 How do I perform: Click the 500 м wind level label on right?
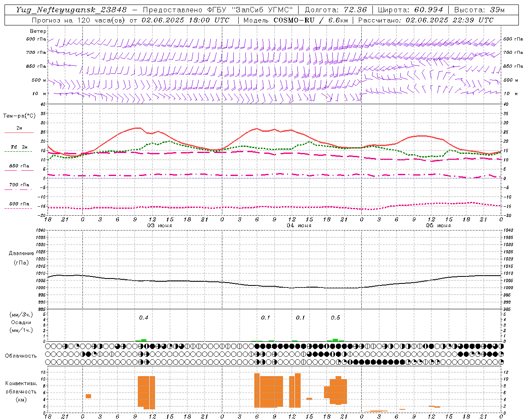(511, 80)
